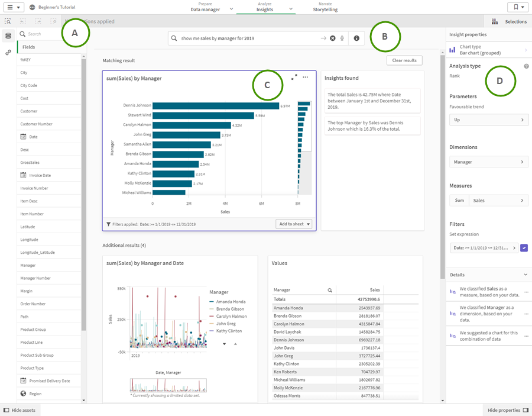Activate voice search with the microphone icon
The height and width of the screenshot is (416, 532).
click(x=342, y=37)
